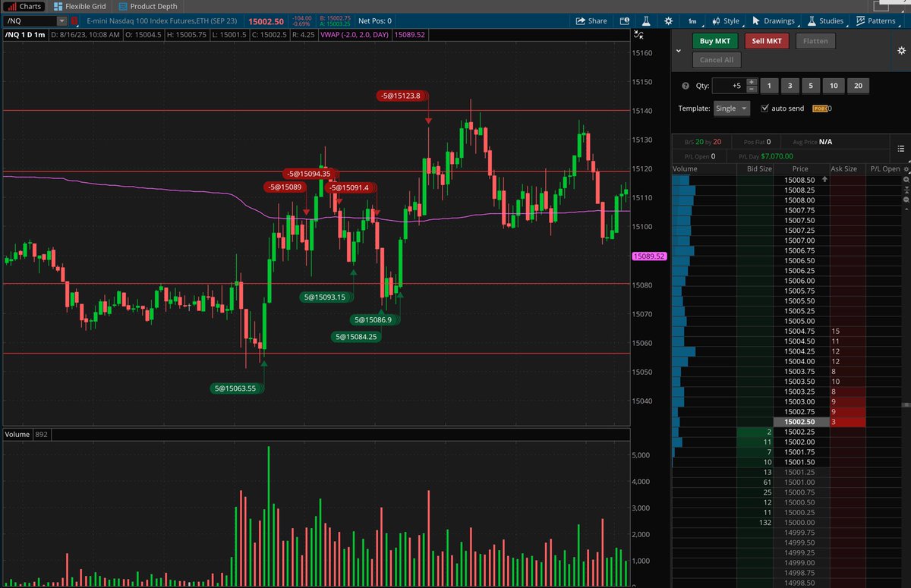Open the Flexible Grid tab
Screen dimensions: 911x588
81,6
